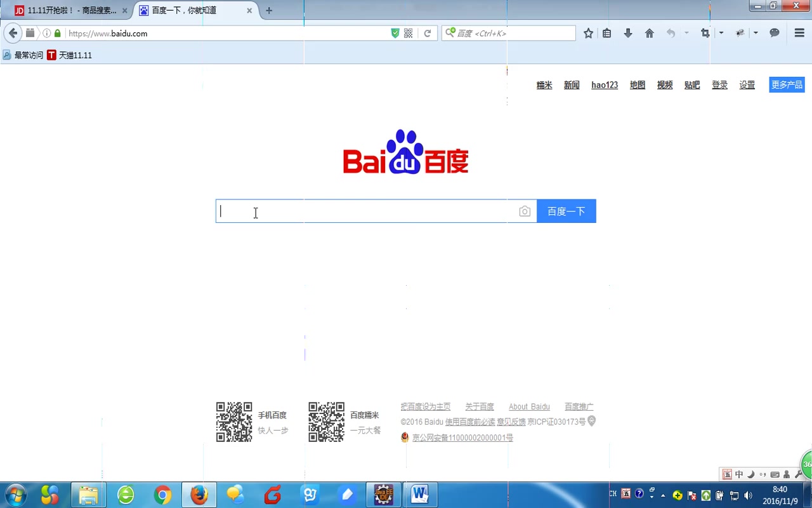Screen dimensions: 812x508
Task: Click the camera image search icon
Action: point(525,211)
